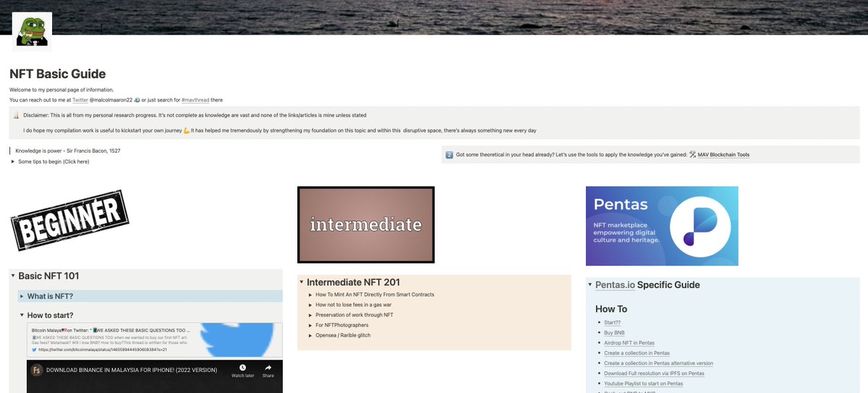
Task: Open the 'Buy BNB' link
Action: tap(615, 332)
